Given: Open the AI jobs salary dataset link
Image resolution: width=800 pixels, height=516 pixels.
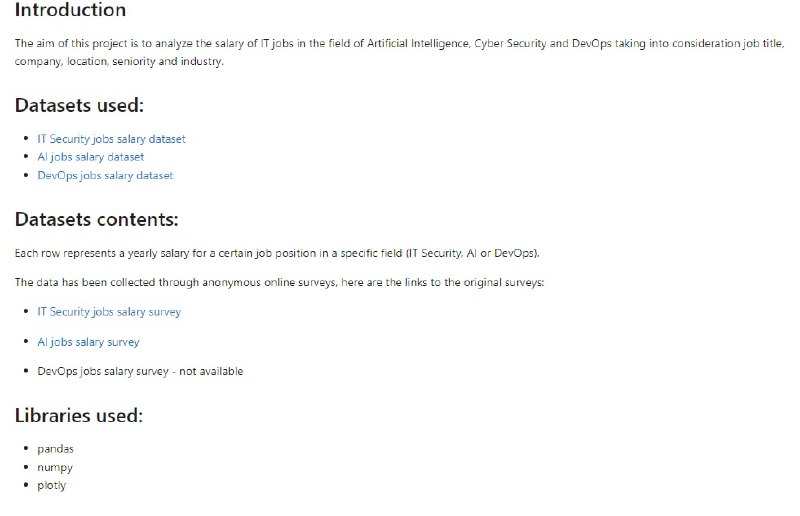Looking at the screenshot, I should pyautogui.click(x=90, y=157).
